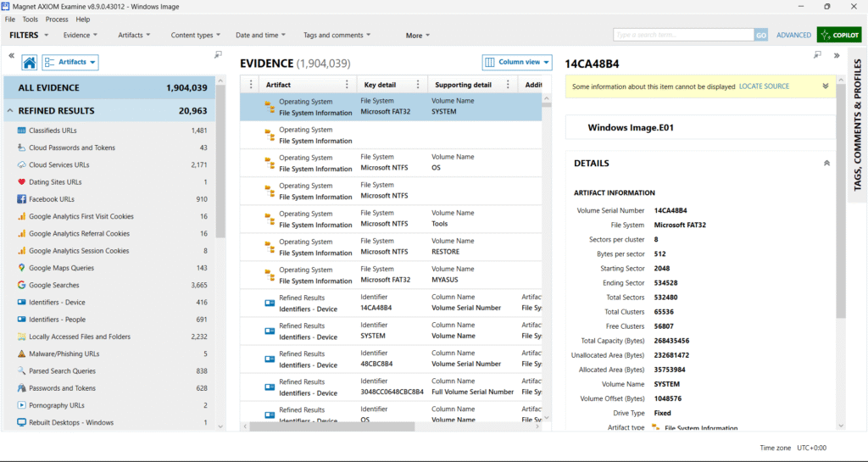Open the Tools menu

31,19
